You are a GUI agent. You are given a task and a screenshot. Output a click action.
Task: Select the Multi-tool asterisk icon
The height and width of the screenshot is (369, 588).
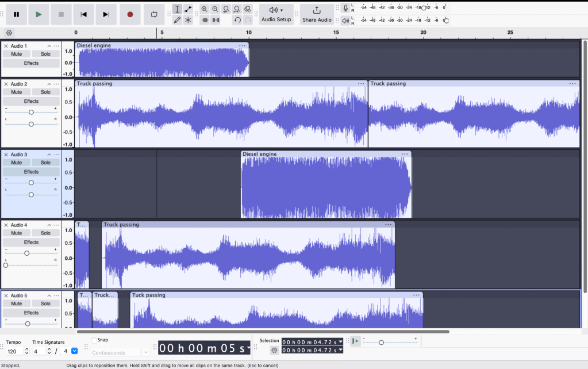pos(188,20)
